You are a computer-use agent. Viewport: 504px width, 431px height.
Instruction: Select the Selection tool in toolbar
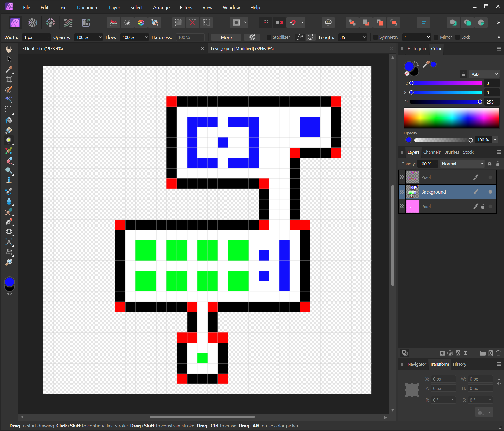(9, 59)
